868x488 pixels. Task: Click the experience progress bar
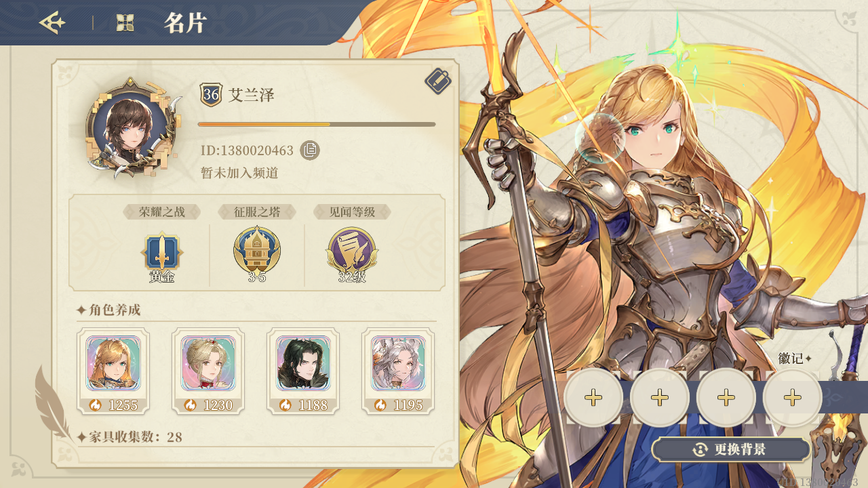tap(317, 124)
